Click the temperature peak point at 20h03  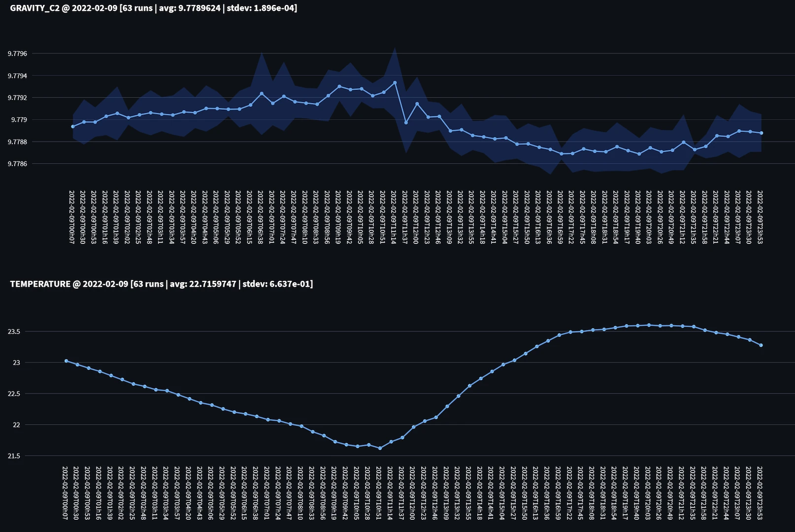tap(649, 325)
